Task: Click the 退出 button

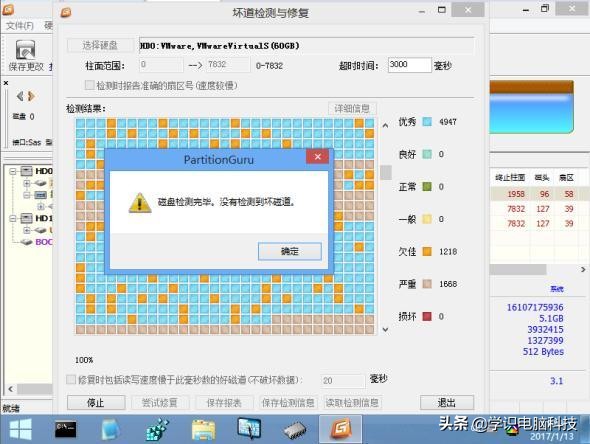Action: pyautogui.click(x=447, y=403)
